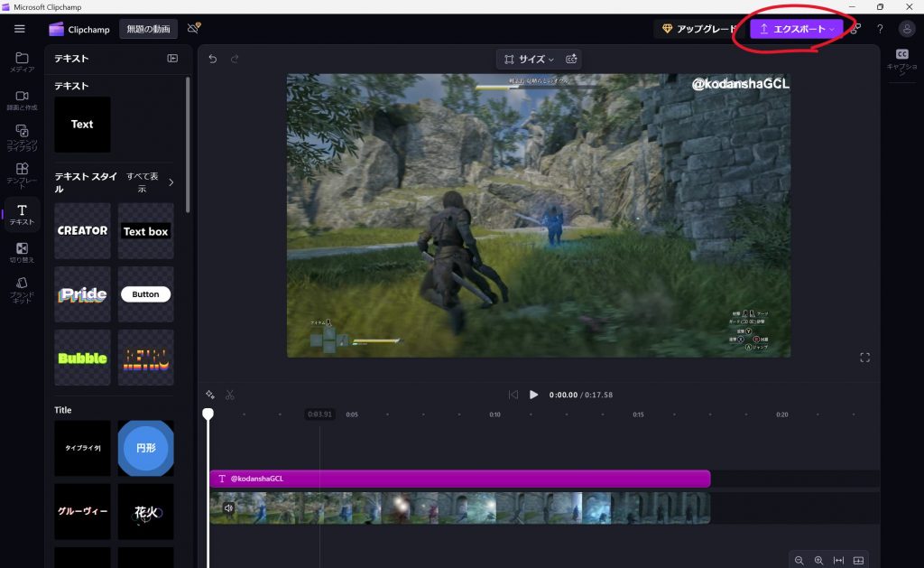Open the user account avatar
Image resolution: width=924 pixels, height=568 pixels.
click(907, 29)
